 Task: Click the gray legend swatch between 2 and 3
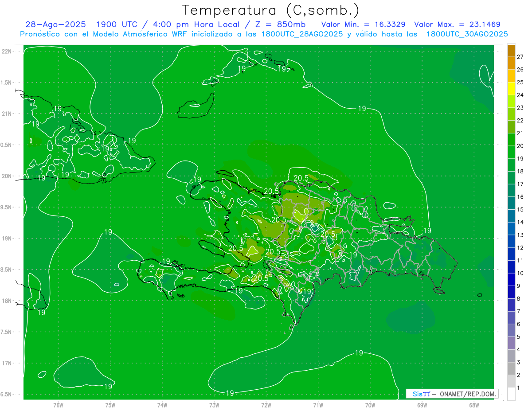point(511,369)
